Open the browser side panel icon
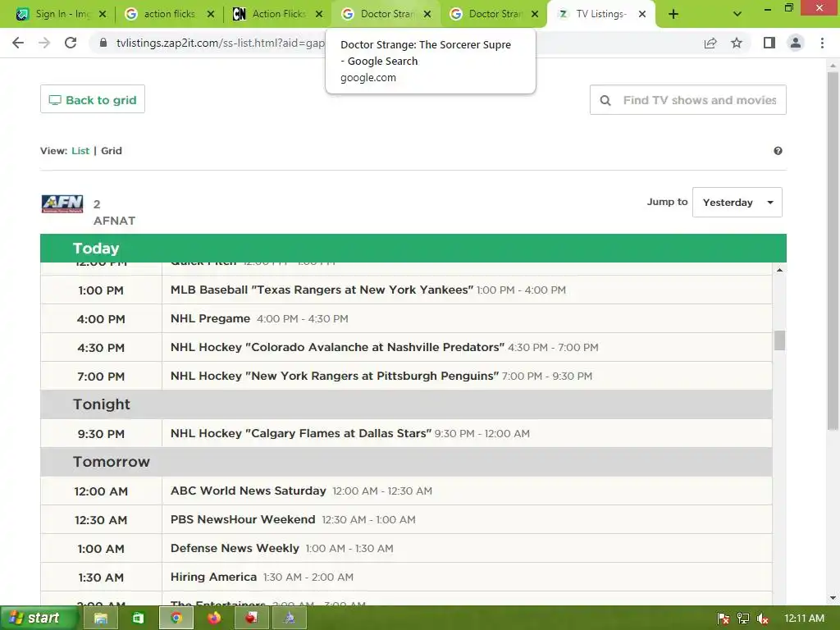Screen dimensions: 840x630 click(769, 43)
